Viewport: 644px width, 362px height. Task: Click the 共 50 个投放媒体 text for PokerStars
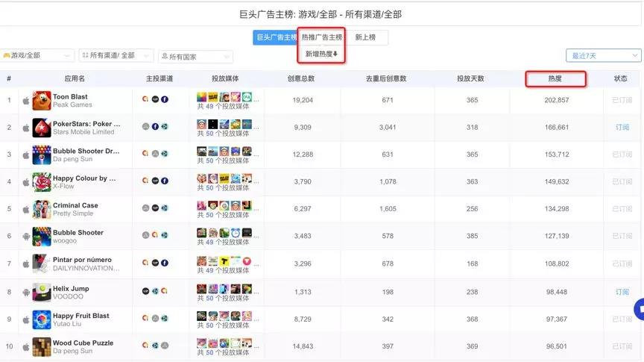[223, 134]
